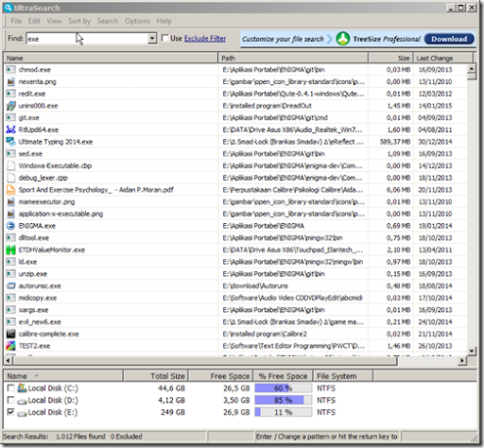Select the evil_new6.exe file row
484x448 pixels.
[235, 321]
